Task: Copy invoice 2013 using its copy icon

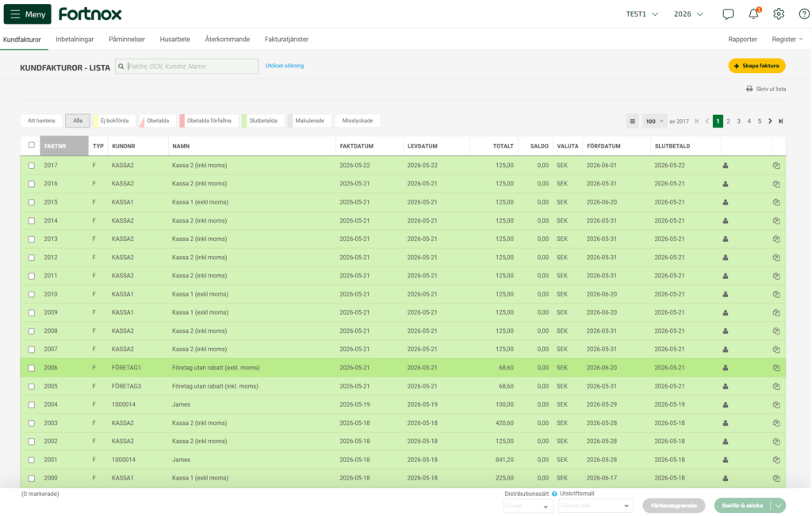Action: coord(776,239)
